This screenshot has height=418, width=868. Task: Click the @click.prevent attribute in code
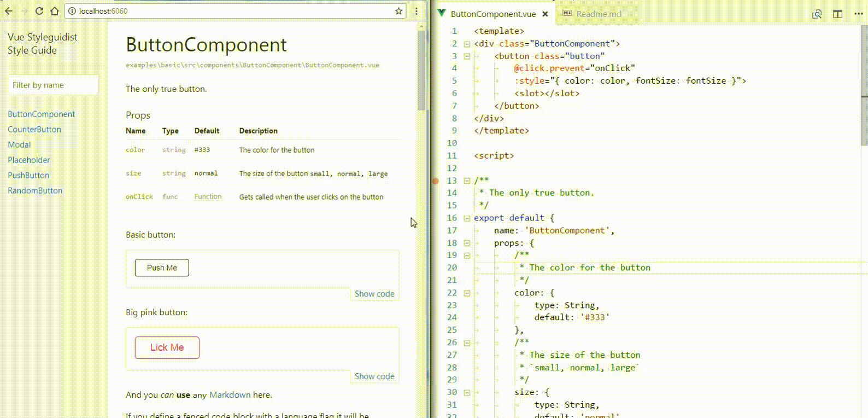(549, 68)
